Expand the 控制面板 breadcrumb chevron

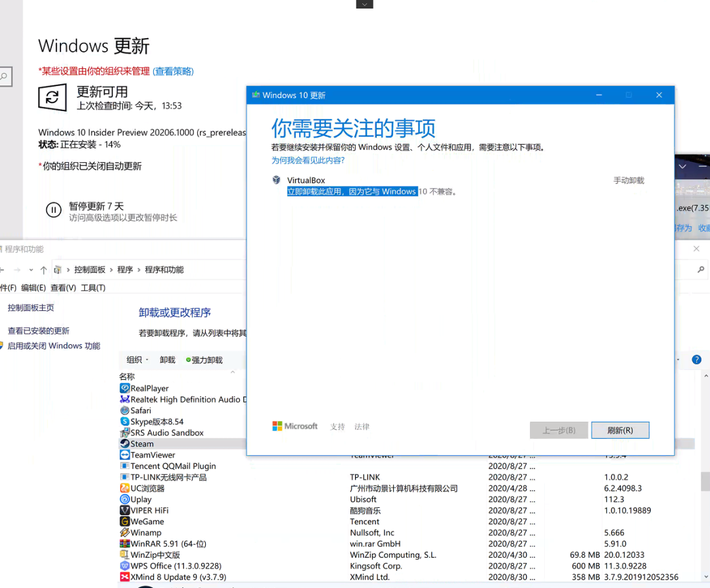111,270
